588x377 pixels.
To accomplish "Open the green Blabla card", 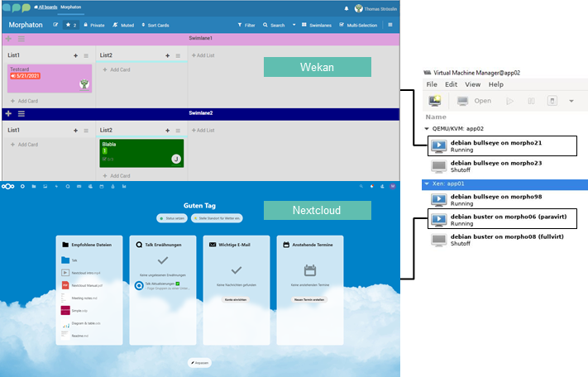I will [141, 152].
